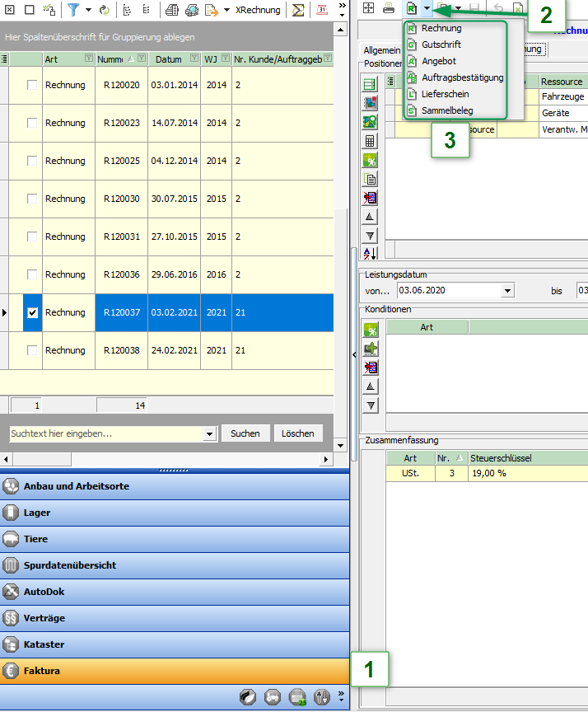Image resolution: width=588 pixels, height=712 pixels.
Task: Tick the checkbox for invoice R120030
Action: click(32, 199)
